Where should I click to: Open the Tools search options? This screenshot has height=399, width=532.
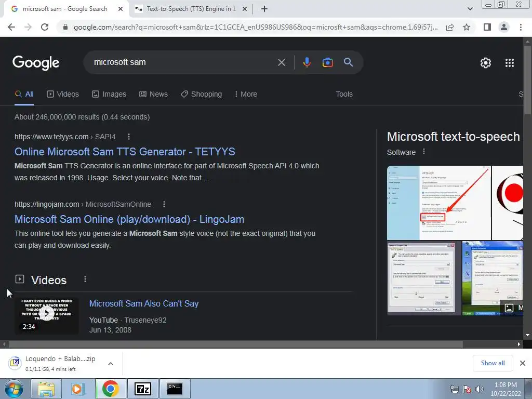(344, 95)
